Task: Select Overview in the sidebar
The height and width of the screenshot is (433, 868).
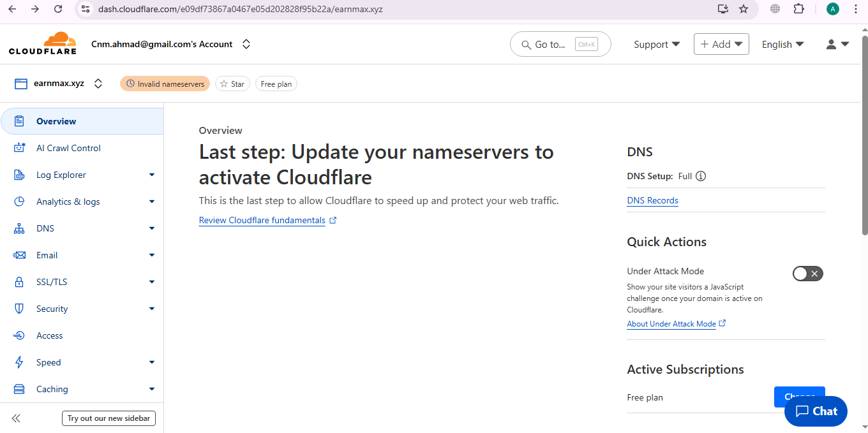Action: (56, 121)
